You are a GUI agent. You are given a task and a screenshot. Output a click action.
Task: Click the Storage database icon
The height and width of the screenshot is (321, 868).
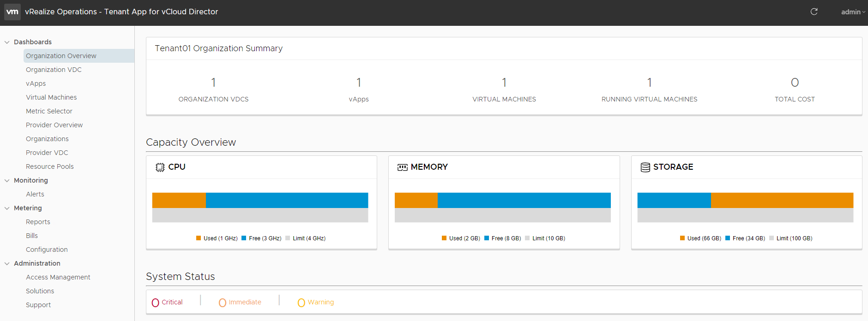tap(645, 167)
